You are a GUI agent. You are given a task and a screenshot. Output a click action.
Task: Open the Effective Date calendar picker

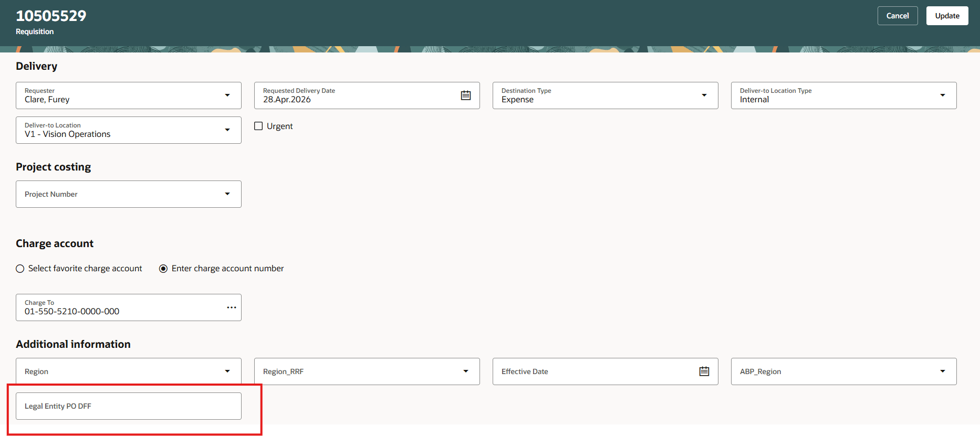tap(704, 371)
